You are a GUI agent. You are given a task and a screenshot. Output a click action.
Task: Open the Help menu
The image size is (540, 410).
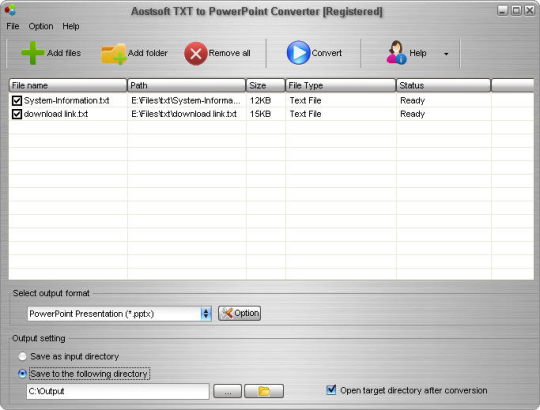71,26
